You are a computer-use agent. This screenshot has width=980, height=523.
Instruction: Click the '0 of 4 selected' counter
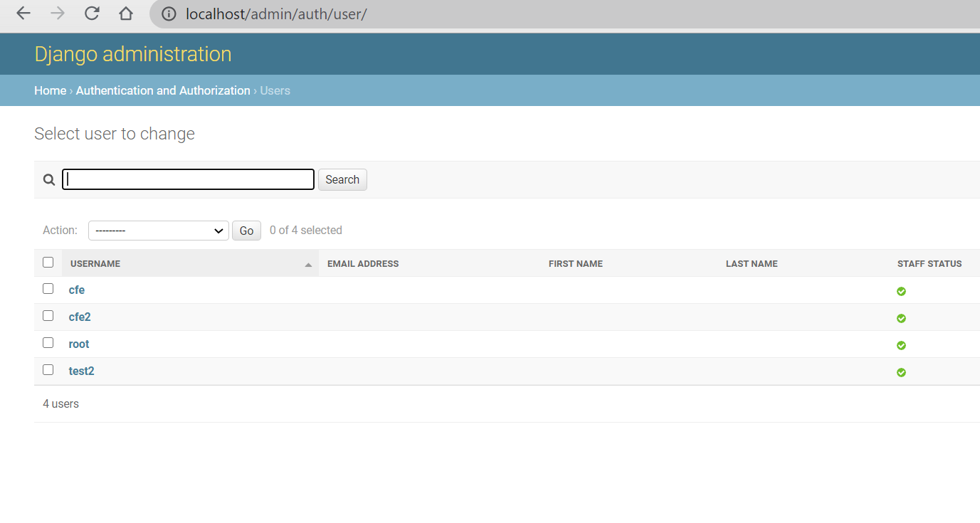pos(306,231)
